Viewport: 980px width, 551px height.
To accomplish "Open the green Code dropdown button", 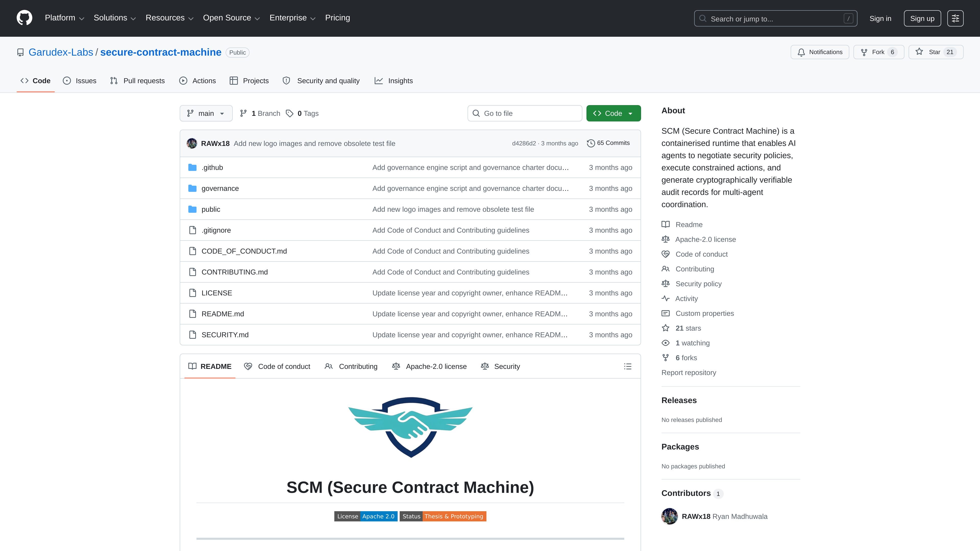I will pyautogui.click(x=613, y=113).
